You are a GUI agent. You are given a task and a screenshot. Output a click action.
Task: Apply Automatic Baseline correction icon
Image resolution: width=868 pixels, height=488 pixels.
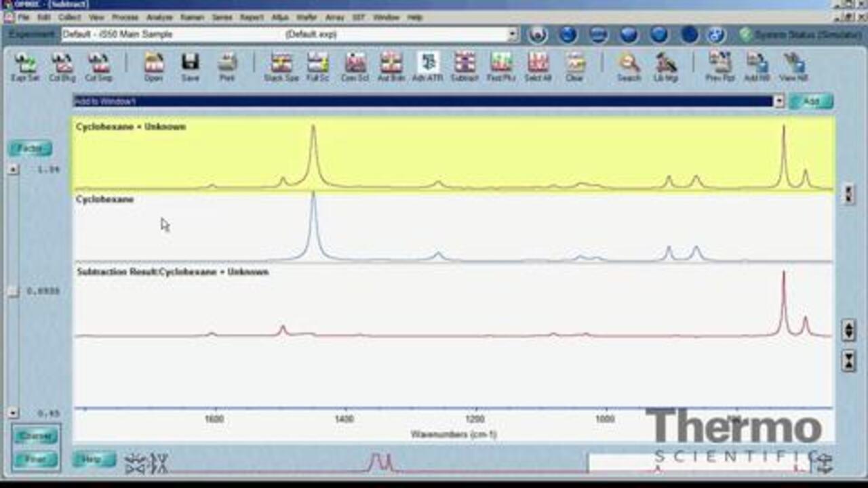(391, 66)
